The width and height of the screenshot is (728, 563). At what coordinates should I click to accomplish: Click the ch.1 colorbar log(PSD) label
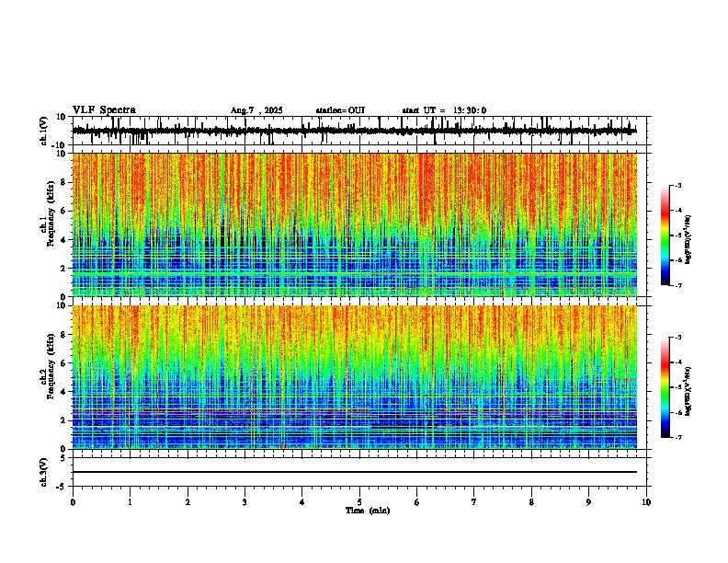pos(688,240)
